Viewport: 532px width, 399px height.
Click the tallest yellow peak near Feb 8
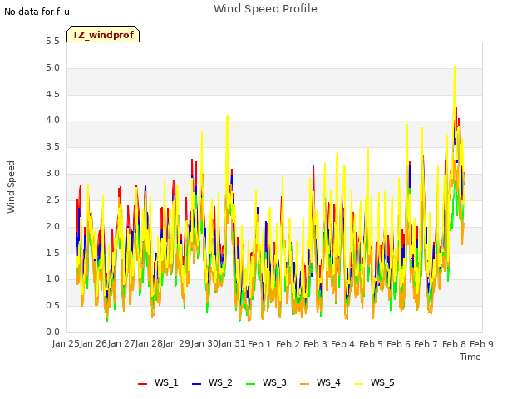tap(455, 68)
